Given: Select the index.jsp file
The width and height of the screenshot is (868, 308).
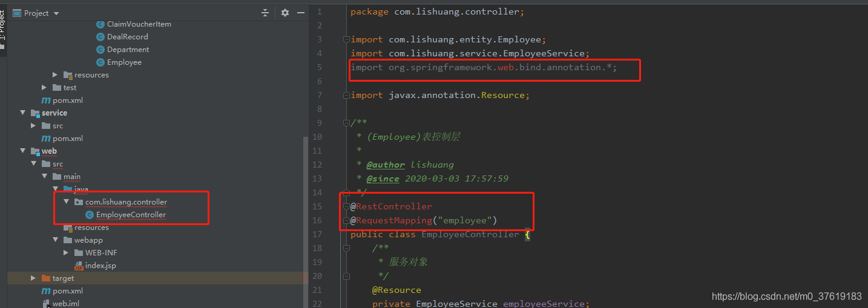Looking at the screenshot, I should pos(100,266).
